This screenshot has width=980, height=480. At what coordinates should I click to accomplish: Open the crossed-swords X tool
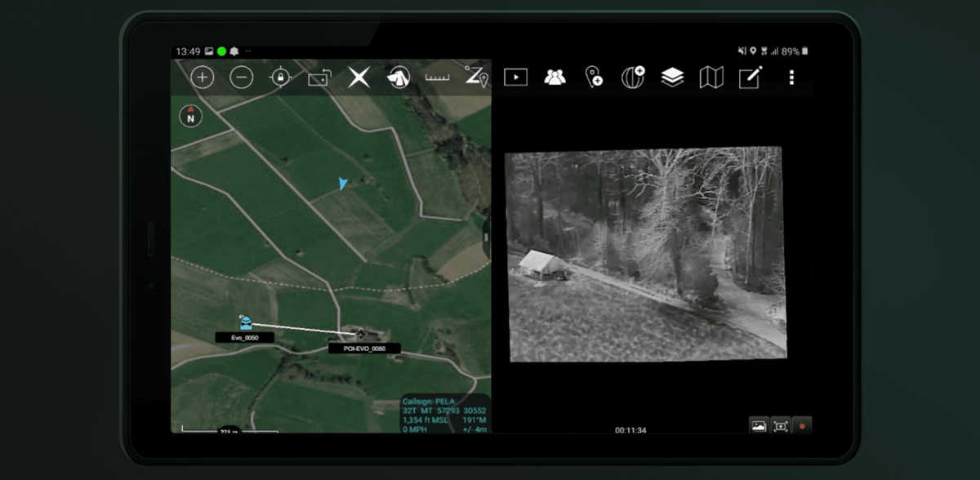pyautogui.click(x=359, y=78)
